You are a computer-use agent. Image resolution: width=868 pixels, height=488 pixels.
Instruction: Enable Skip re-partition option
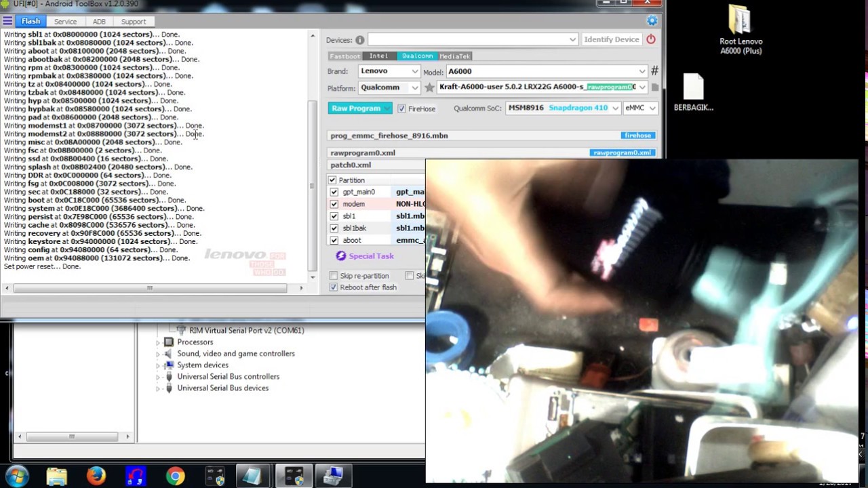point(333,276)
